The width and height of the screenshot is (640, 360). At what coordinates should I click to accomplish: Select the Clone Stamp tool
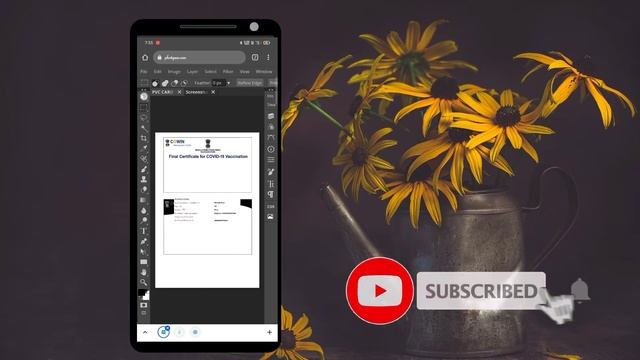(x=144, y=179)
